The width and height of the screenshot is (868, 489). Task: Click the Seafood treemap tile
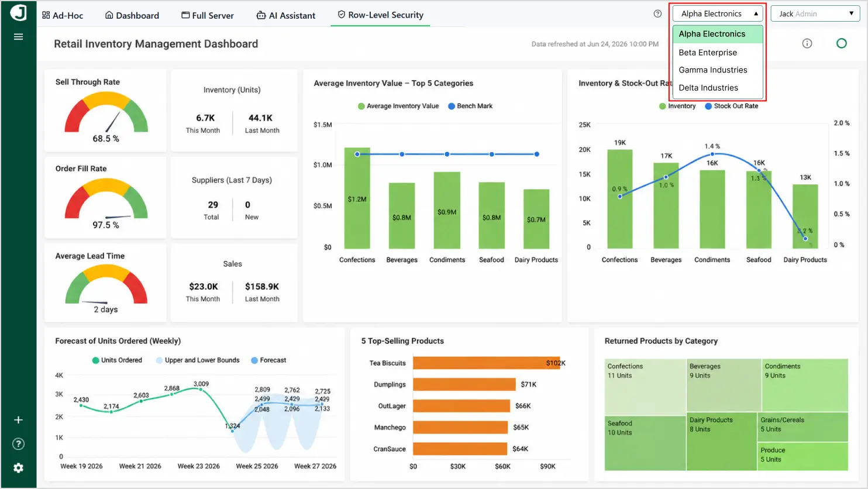coord(645,443)
